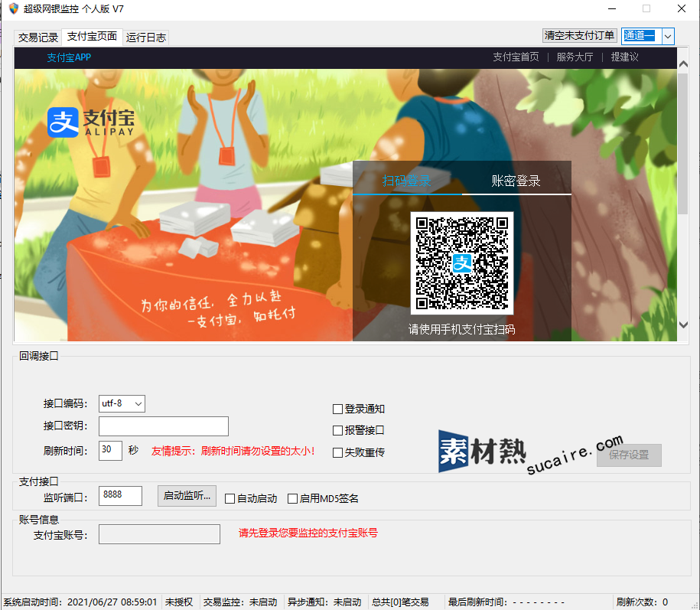Click the vertical scrollbar thumb

click(x=683, y=144)
